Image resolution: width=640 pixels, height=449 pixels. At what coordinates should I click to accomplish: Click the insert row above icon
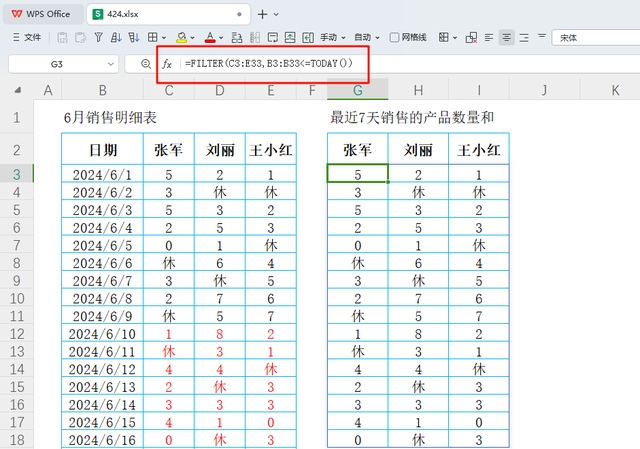[x=290, y=38]
